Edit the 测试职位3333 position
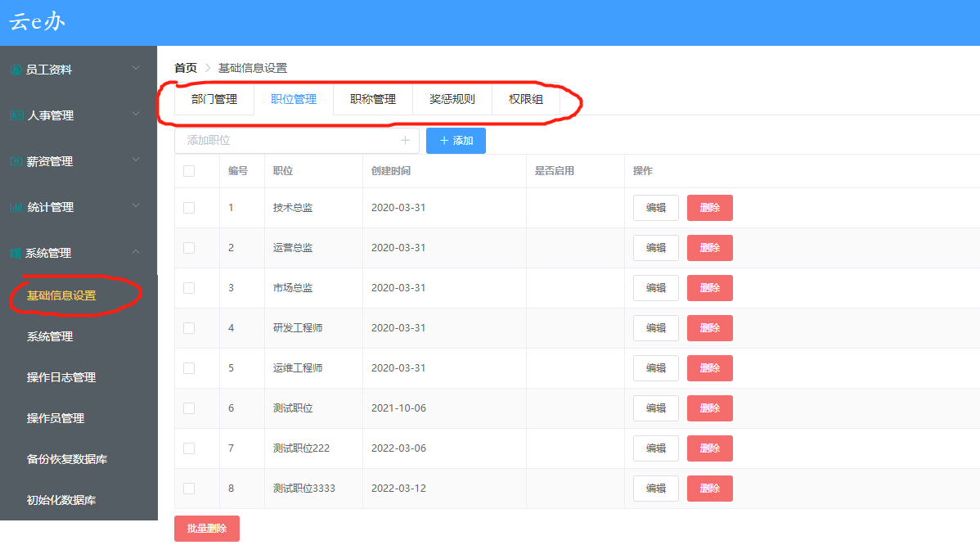Screen dimensions: 980x554 [655, 488]
